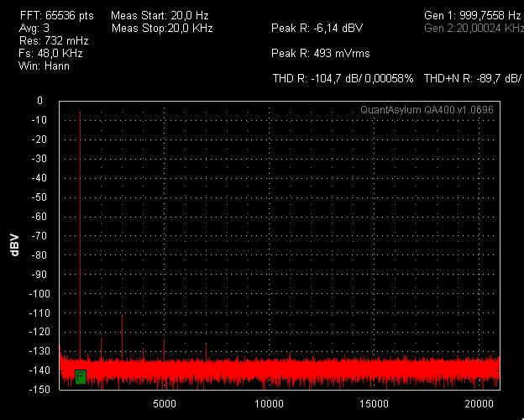Click the "Win: Hann" window readout
This screenshot has width=524, height=420.
coord(45,66)
